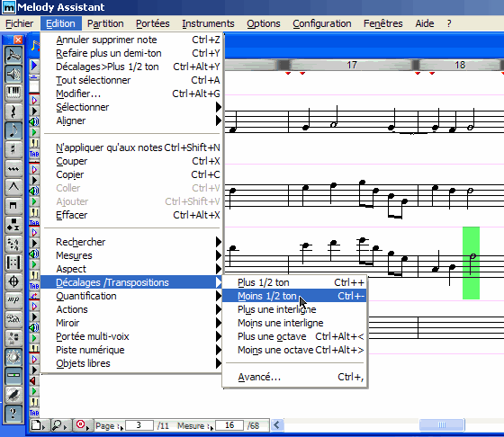Click the question mark help palette icon
The width and height of the screenshot is (504, 437).
pyautogui.click(x=13, y=413)
